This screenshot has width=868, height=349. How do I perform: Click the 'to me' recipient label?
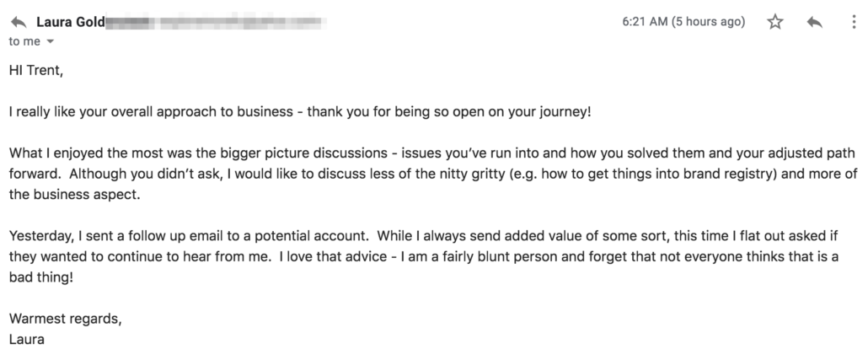(24, 41)
